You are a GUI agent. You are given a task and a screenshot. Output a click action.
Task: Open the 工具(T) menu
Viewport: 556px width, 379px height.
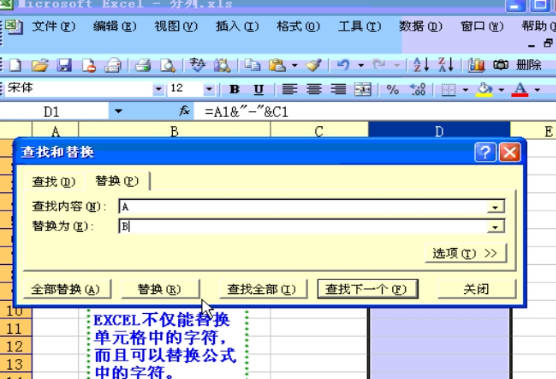click(x=360, y=26)
